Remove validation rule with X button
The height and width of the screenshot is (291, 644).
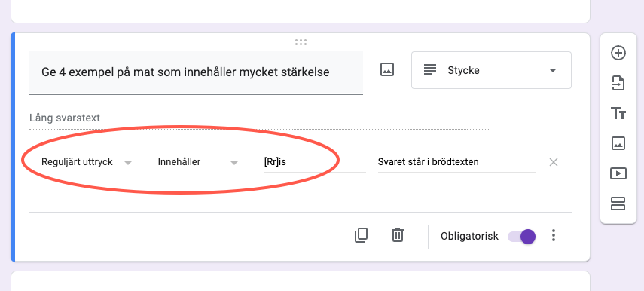(554, 162)
